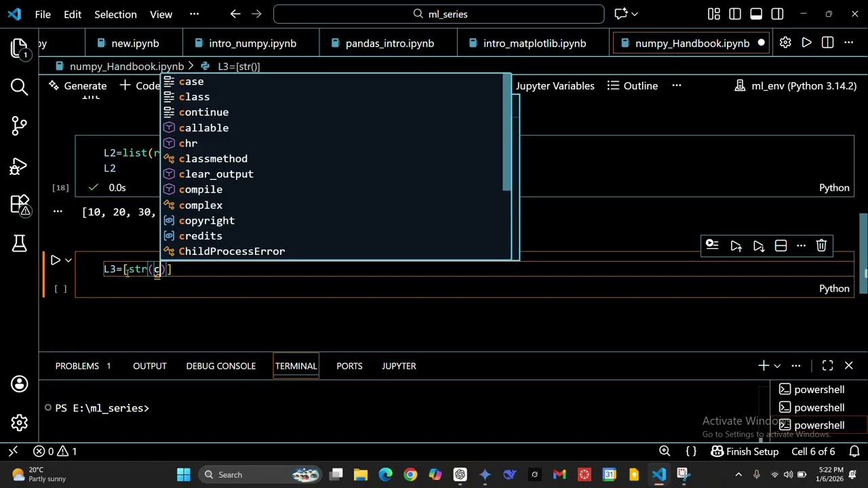Close the bottom panel

coord(848,366)
